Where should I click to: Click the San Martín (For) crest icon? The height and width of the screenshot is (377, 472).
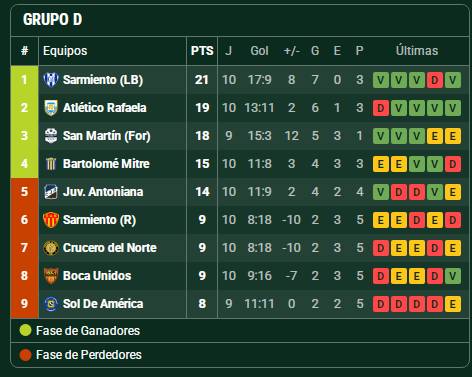pyautogui.click(x=51, y=136)
